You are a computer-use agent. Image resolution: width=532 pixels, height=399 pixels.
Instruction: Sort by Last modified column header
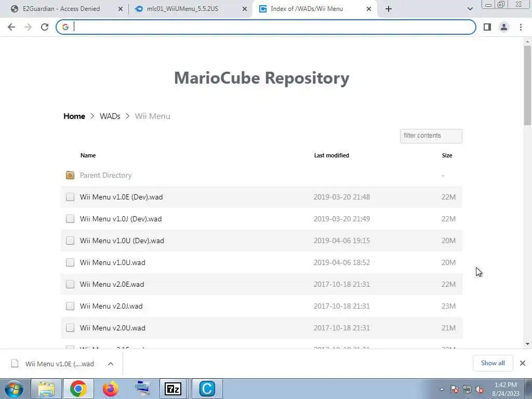(331, 155)
